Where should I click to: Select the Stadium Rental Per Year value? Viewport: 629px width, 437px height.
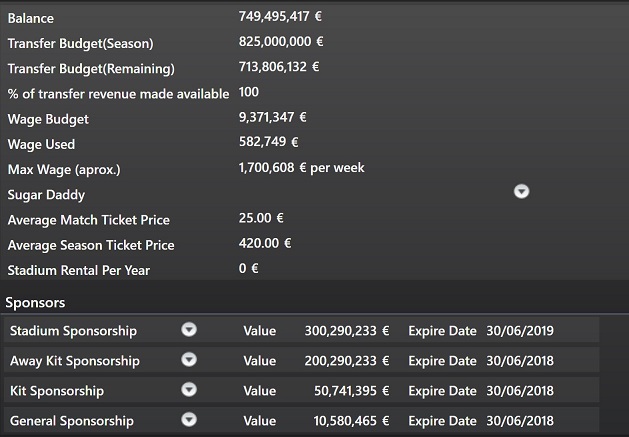click(249, 269)
